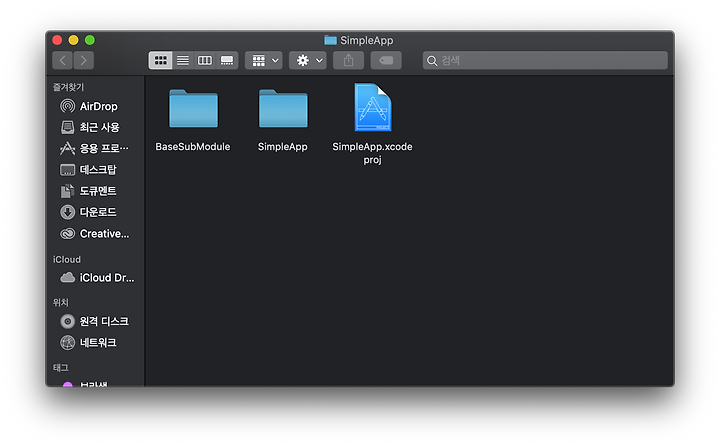Click the documents icon beside 도큐멘트
This screenshot has width=720, height=447.
(68, 191)
